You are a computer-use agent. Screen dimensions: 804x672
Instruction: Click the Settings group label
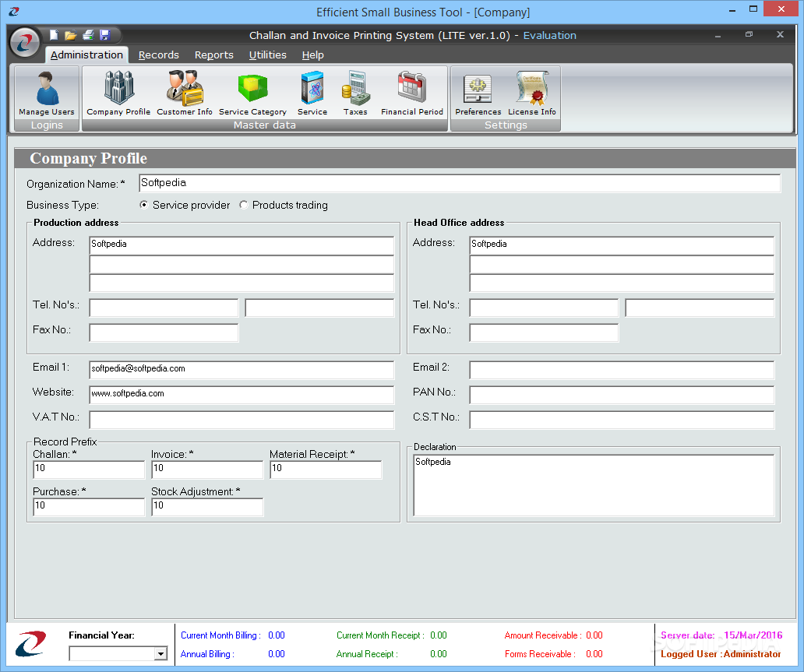click(x=506, y=125)
